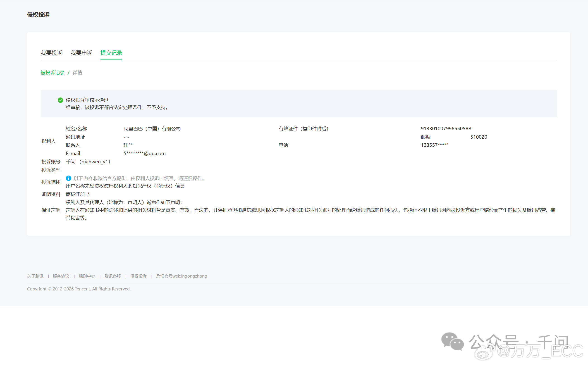Open the 侵权投诉 footer link
The width and height of the screenshot is (588, 366).
coord(139,276)
